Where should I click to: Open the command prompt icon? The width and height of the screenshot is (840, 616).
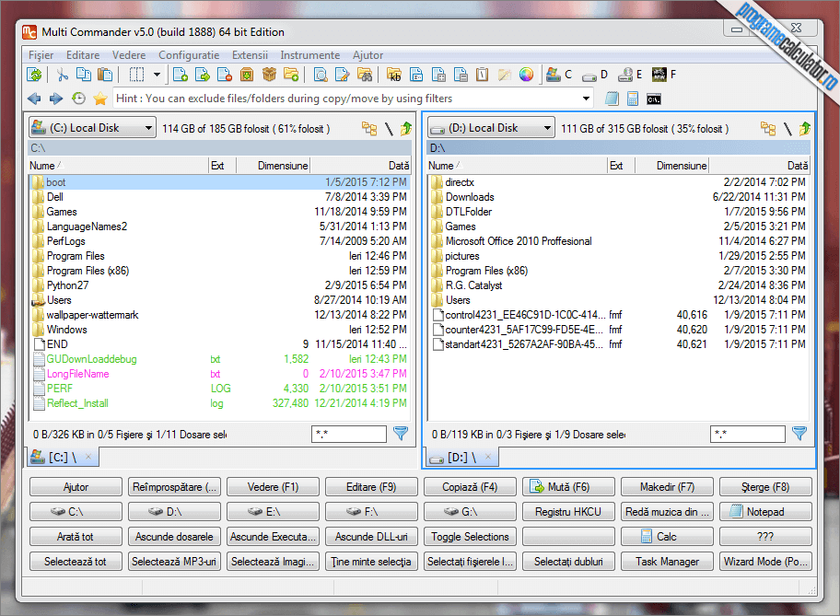(x=654, y=99)
